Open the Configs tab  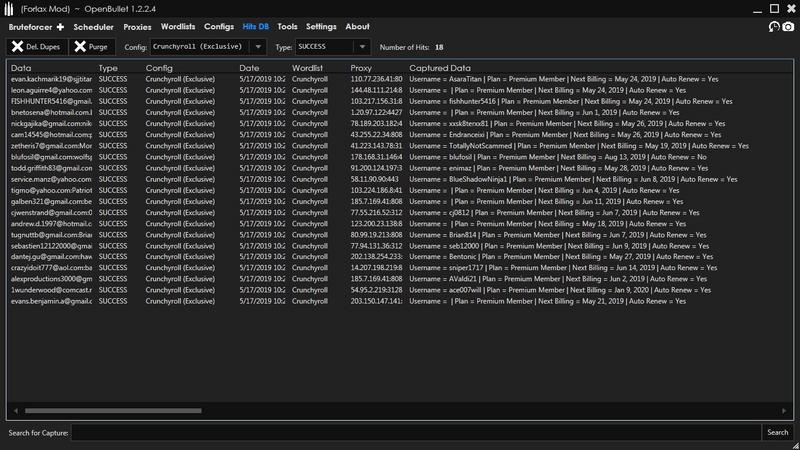219,27
